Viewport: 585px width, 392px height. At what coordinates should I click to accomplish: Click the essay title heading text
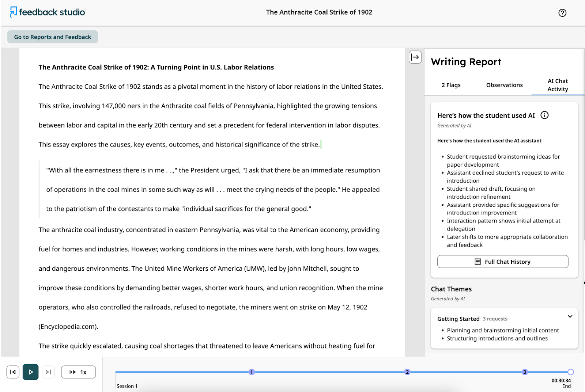[x=156, y=67]
